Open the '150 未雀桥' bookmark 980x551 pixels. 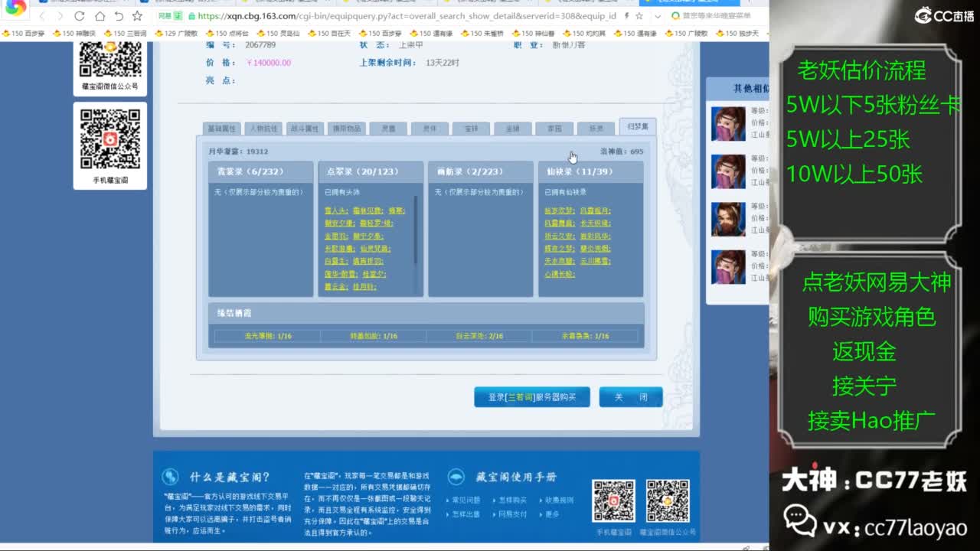pyautogui.click(x=484, y=34)
